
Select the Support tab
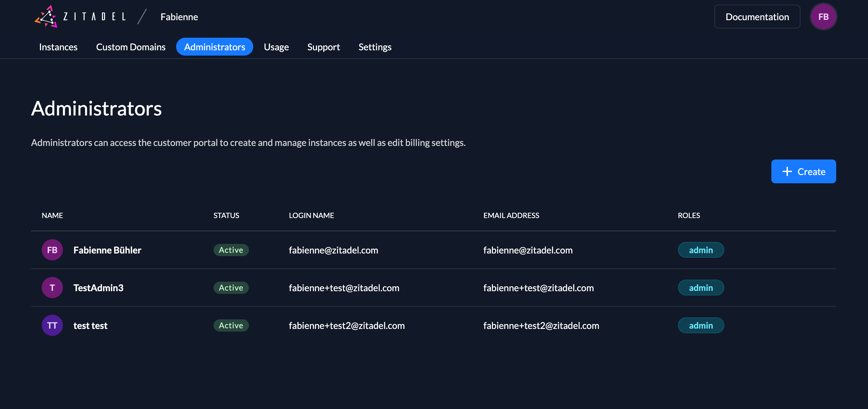click(324, 46)
